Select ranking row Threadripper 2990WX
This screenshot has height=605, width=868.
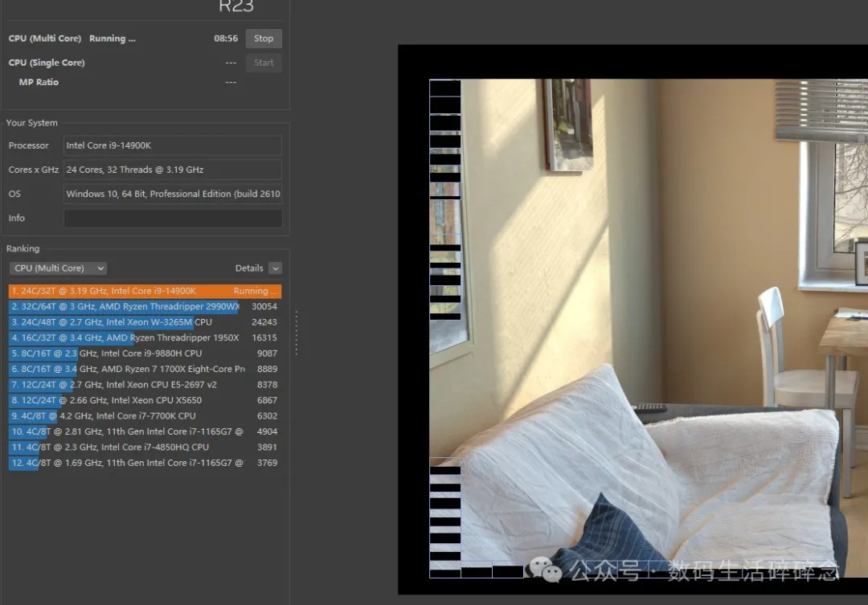click(145, 306)
